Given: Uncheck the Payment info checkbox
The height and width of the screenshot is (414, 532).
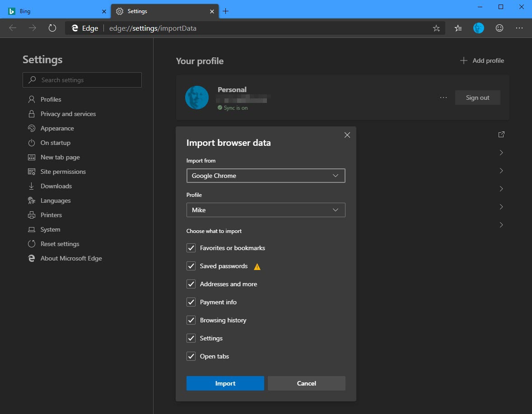Looking at the screenshot, I should [191, 302].
